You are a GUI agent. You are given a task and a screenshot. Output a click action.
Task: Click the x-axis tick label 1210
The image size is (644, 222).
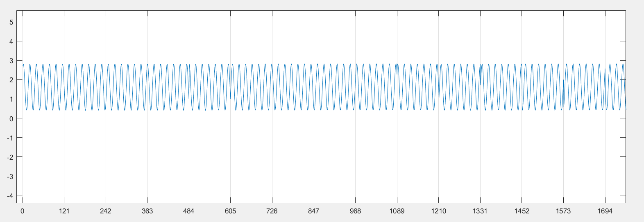[x=438, y=211]
